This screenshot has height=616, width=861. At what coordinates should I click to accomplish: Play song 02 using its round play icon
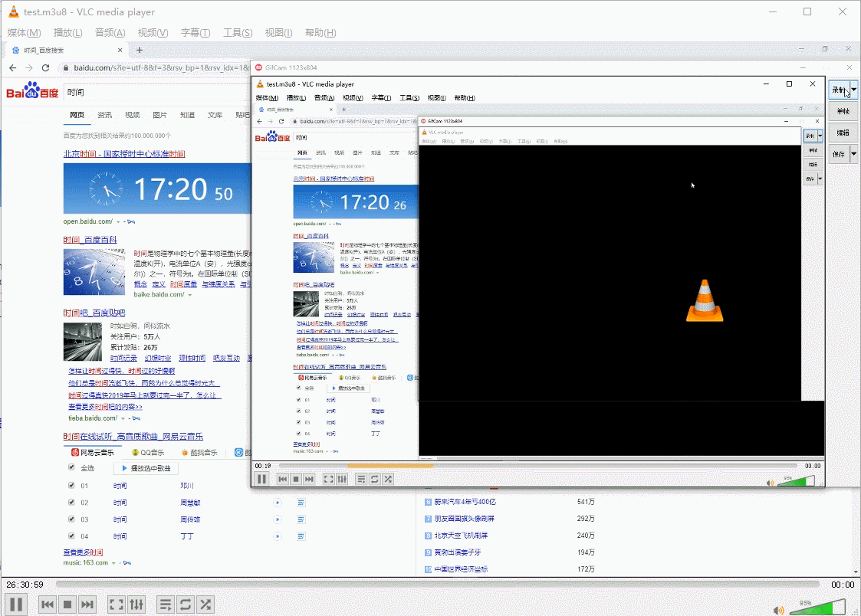278,503
